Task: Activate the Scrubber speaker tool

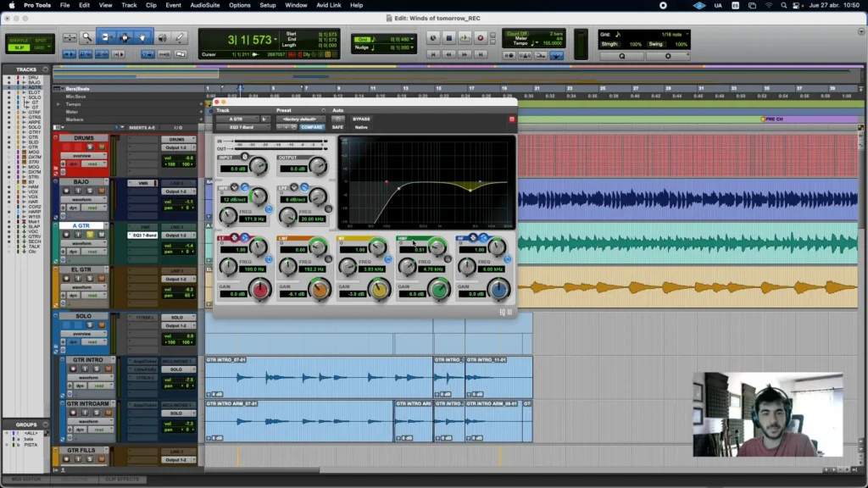Action: point(162,37)
